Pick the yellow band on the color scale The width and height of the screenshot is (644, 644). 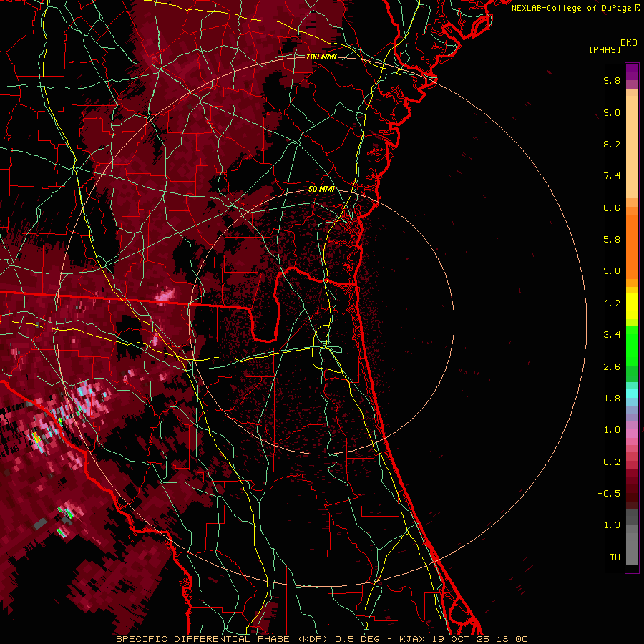tap(632, 306)
